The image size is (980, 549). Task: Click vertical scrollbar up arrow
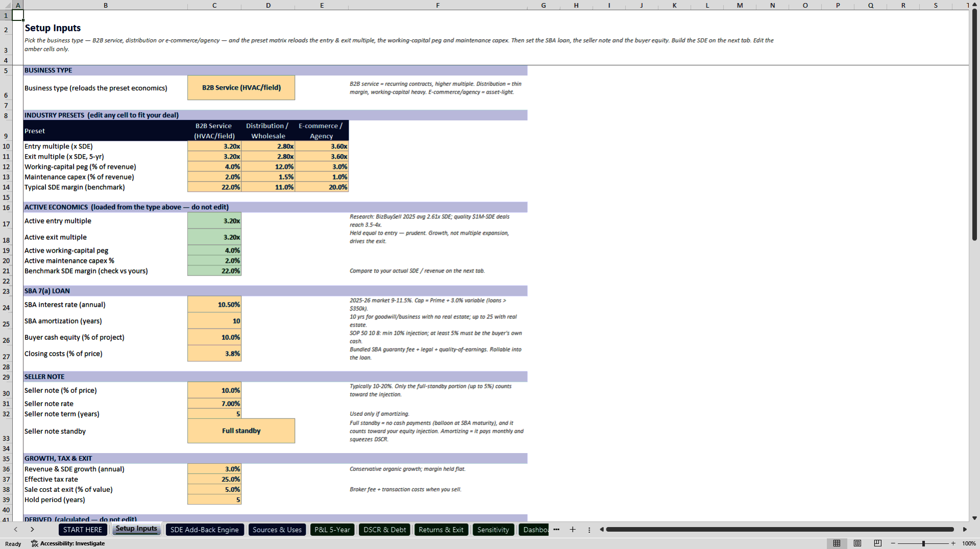coord(974,5)
